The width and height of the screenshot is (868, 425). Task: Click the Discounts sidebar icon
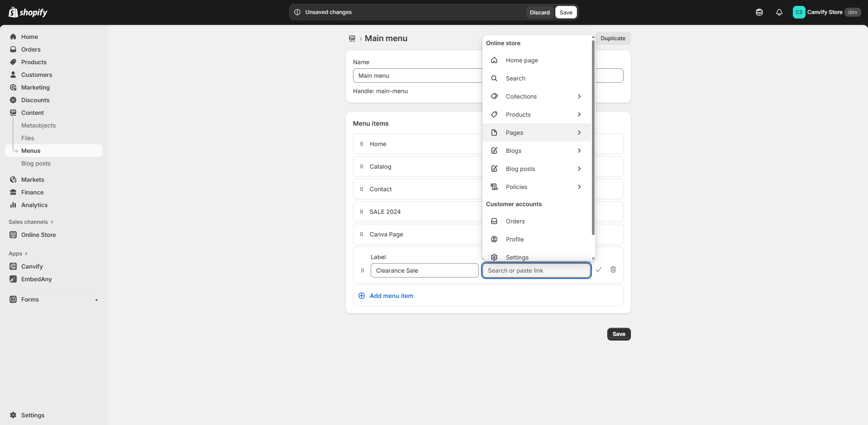coord(13,100)
